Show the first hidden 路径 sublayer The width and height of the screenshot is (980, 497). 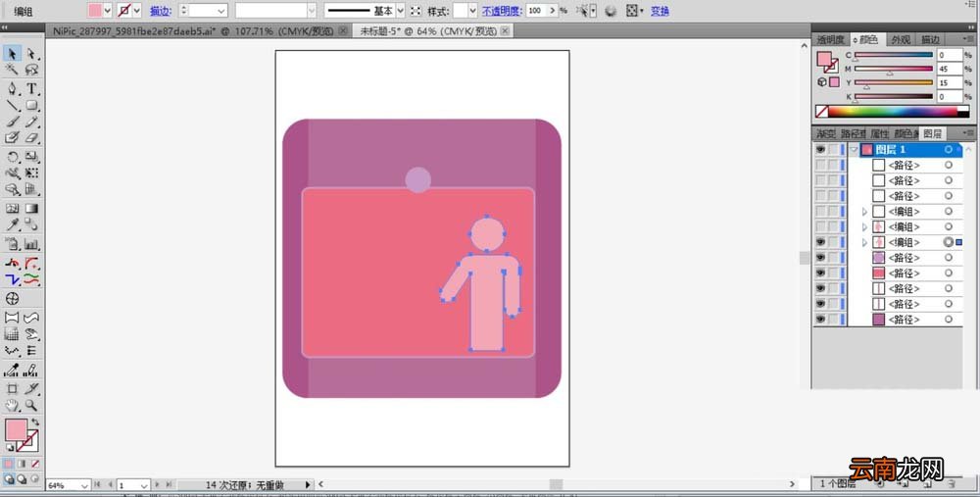click(x=820, y=165)
